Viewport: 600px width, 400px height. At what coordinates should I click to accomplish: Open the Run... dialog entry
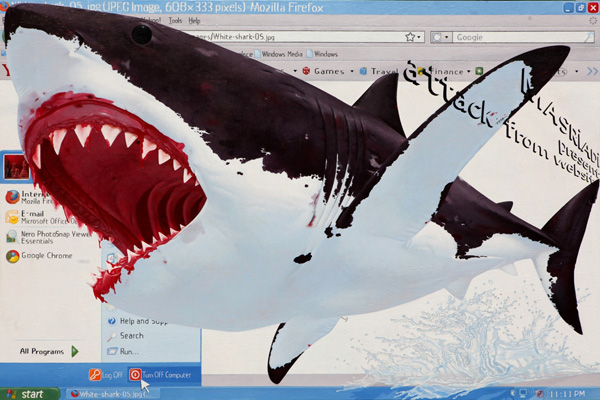click(x=123, y=351)
